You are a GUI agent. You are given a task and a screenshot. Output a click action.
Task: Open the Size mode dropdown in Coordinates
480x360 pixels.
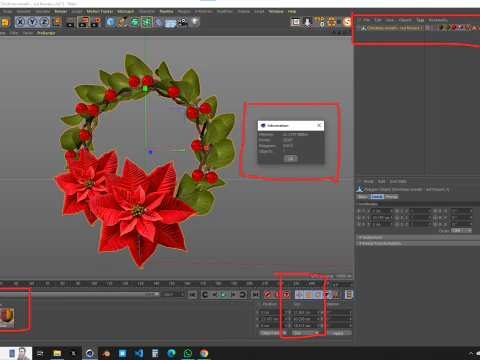click(x=305, y=333)
